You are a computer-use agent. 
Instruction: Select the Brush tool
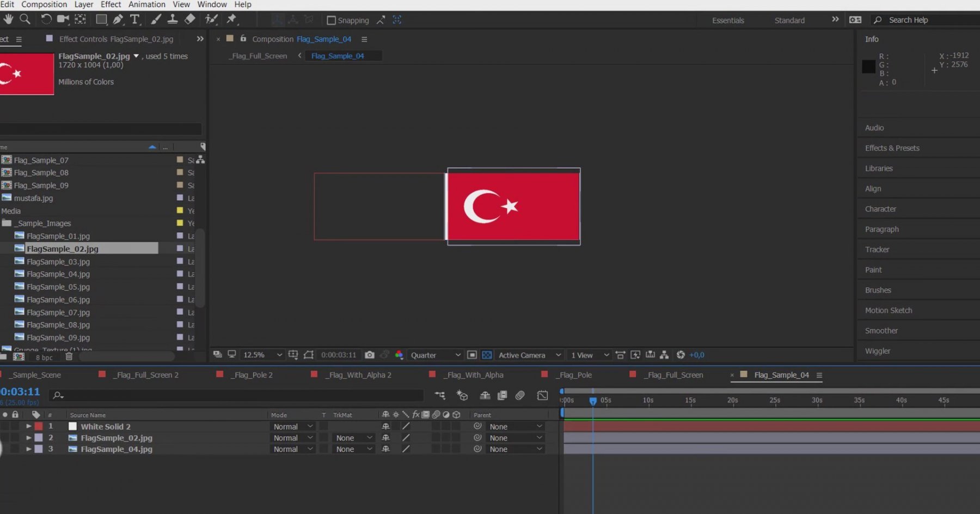156,19
